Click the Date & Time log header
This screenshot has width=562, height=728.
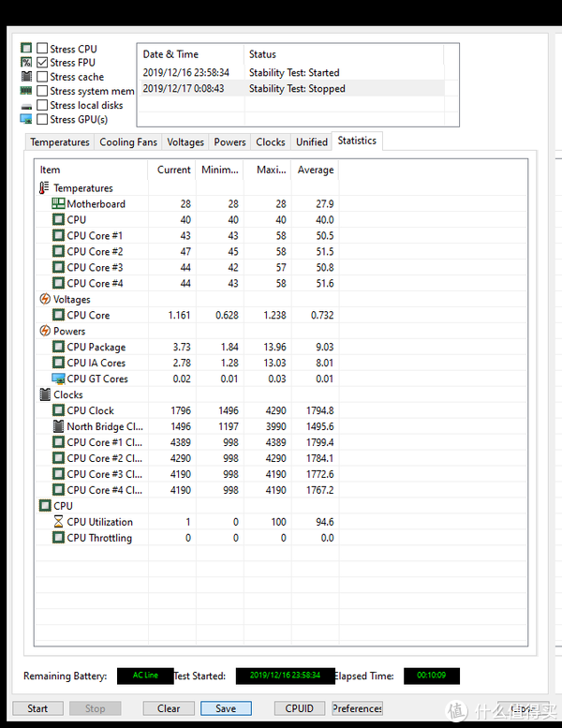[191, 54]
